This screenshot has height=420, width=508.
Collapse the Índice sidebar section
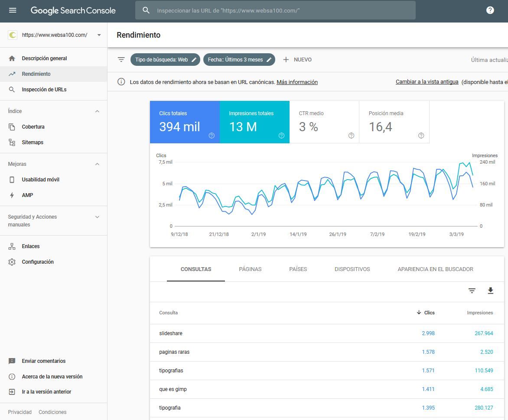pos(97,111)
